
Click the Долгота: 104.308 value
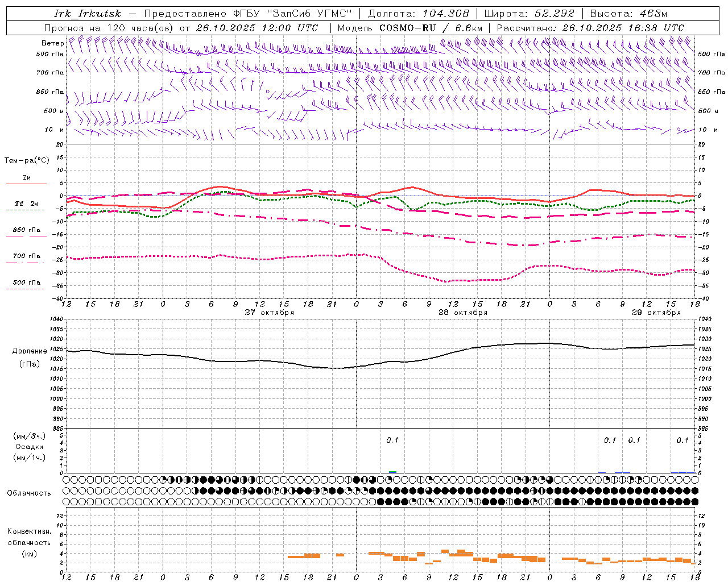point(419,14)
